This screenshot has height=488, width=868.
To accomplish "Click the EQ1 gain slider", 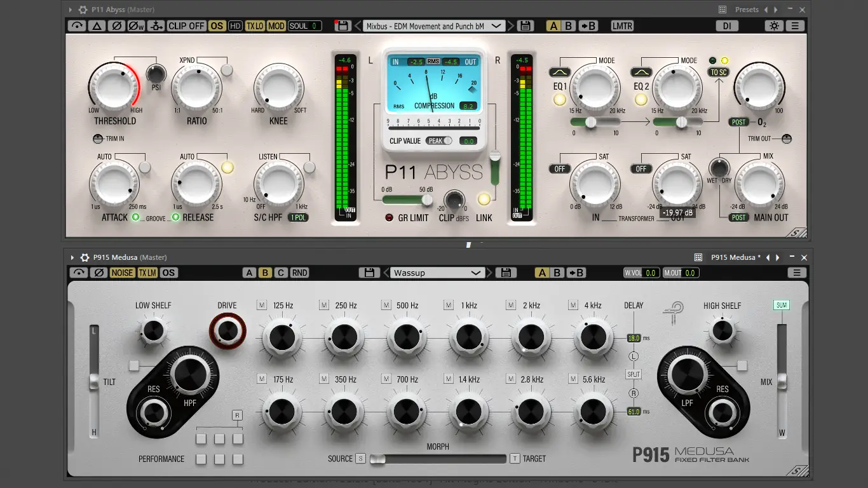I will (595, 121).
